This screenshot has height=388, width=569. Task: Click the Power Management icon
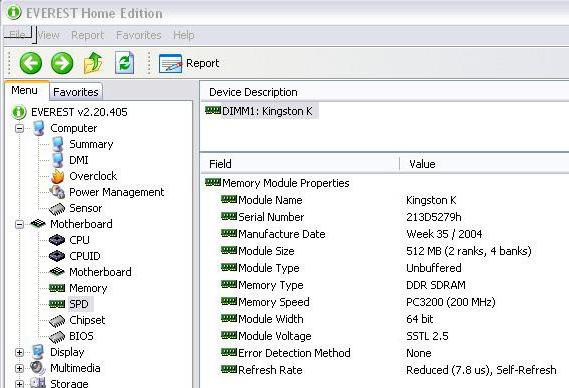pos(57,192)
